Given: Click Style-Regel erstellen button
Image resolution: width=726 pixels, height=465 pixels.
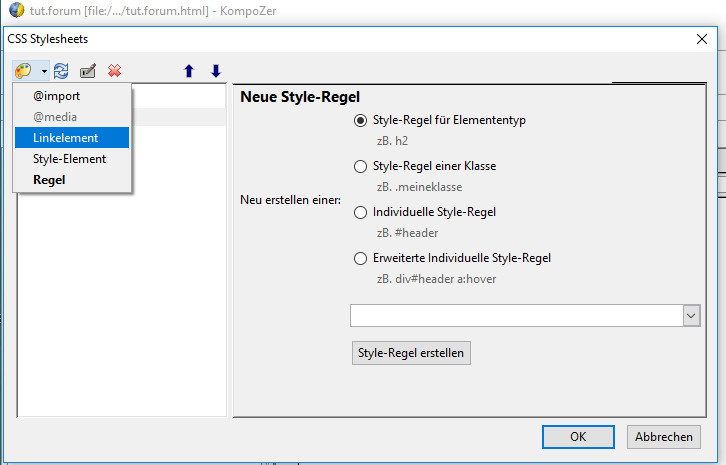Looking at the screenshot, I should (411, 353).
